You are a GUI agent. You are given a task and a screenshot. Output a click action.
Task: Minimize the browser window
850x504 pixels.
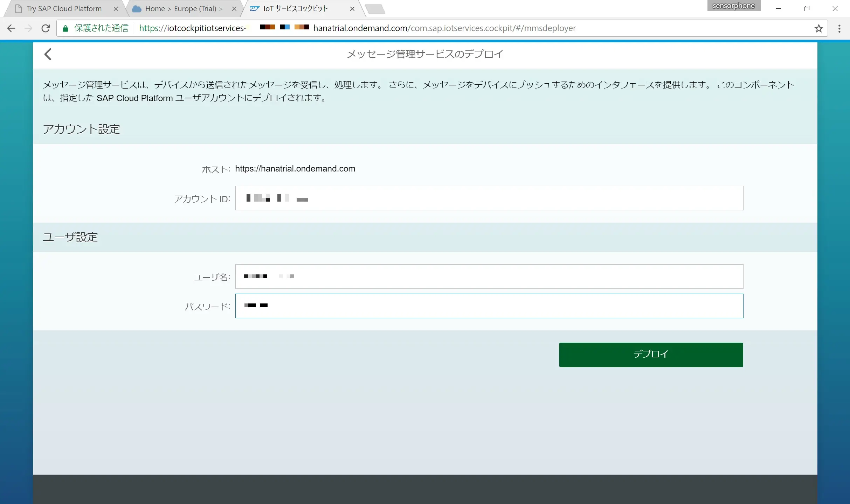coord(778,9)
